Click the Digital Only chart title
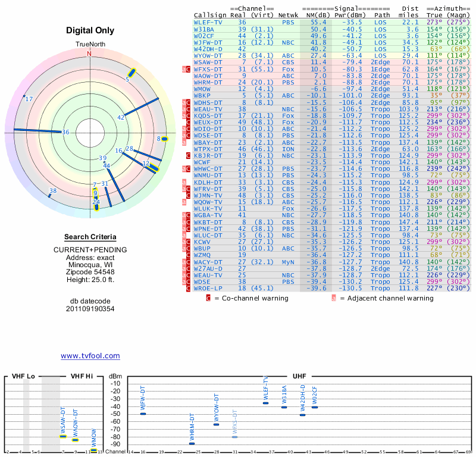The image size is (476, 457). tap(90, 30)
